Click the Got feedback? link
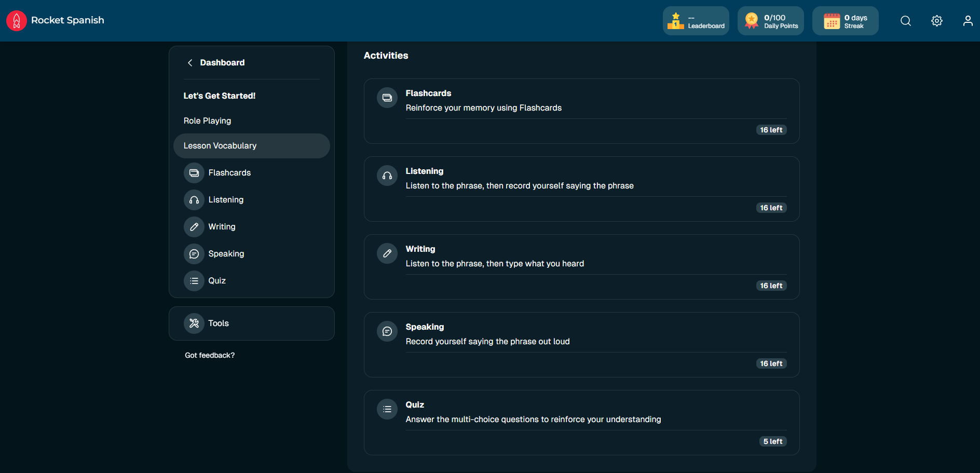980x473 pixels. 210,356
